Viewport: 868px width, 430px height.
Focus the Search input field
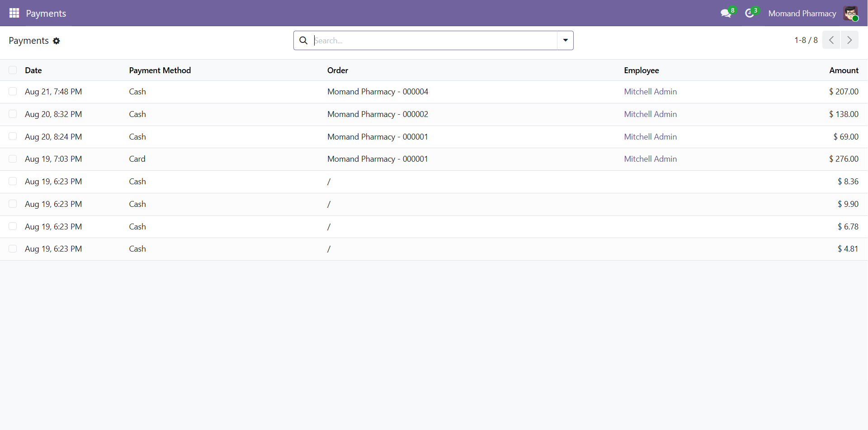(x=435, y=40)
